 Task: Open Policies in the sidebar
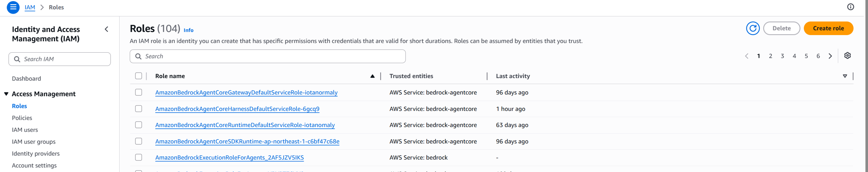pyautogui.click(x=22, y=118)
